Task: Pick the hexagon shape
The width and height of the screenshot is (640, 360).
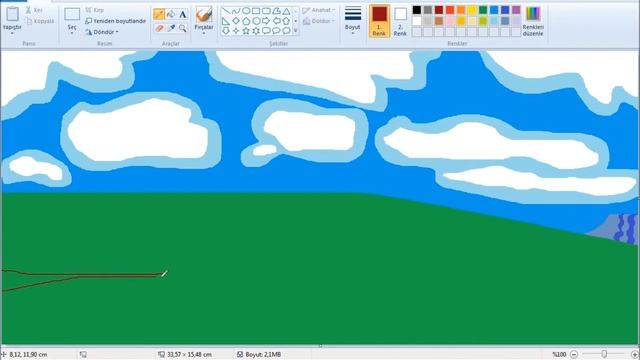Action: click(x=256, y=21)
